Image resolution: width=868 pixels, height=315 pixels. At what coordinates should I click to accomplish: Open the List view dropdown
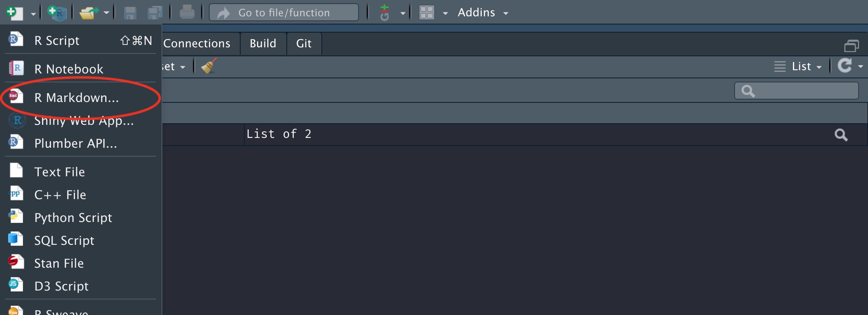coord(798,67)
